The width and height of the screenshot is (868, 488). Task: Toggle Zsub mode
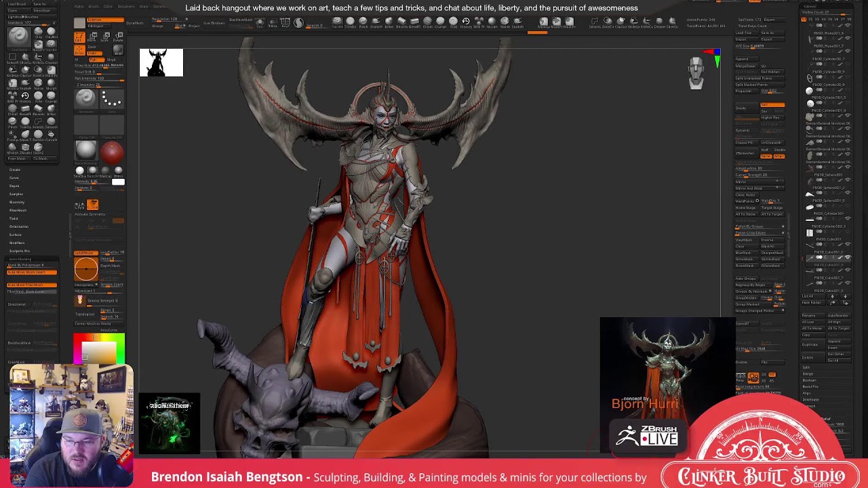point(92,47)
